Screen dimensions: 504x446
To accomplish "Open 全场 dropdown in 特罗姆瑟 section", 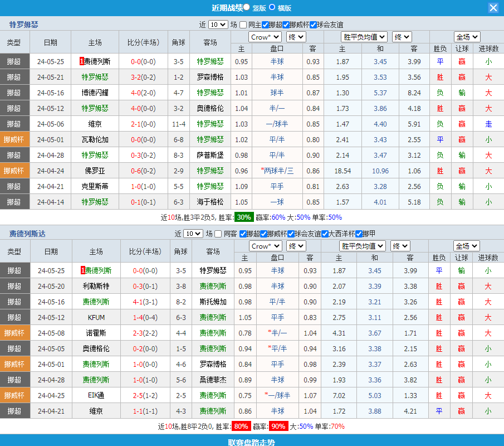I will [x=467, y=37].
